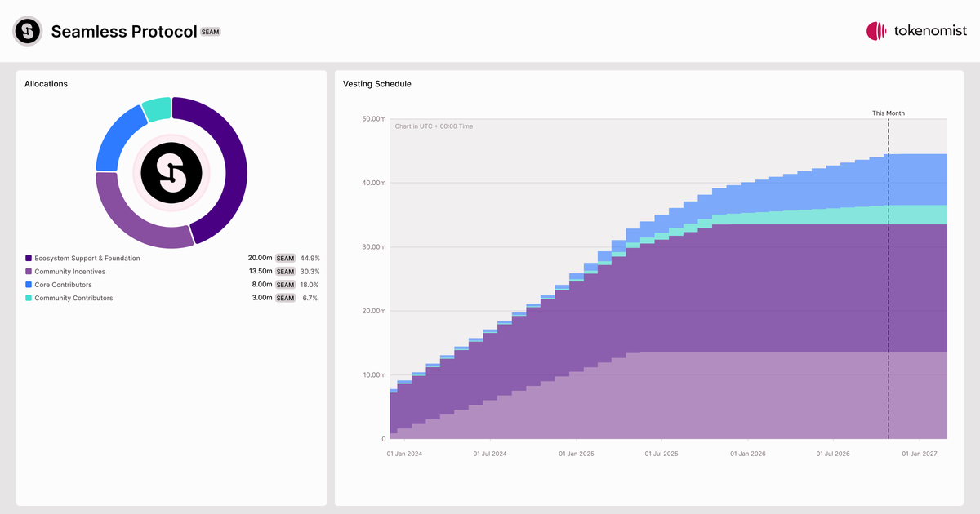The height and width of the screenshot is (514, 980).
Task: Click Core Contributors legend label
Action: tap(63, 285)
